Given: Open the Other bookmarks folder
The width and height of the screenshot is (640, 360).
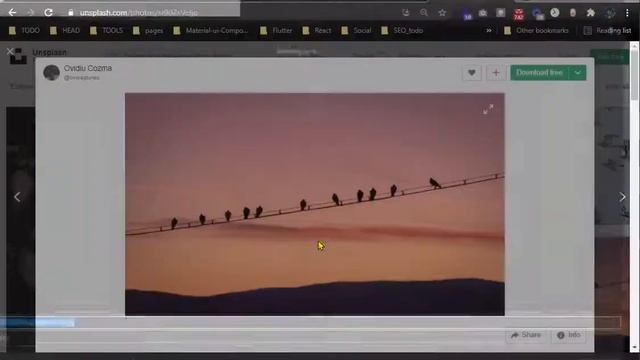Looking at the screenshot, I should click(x=536, y=31).
